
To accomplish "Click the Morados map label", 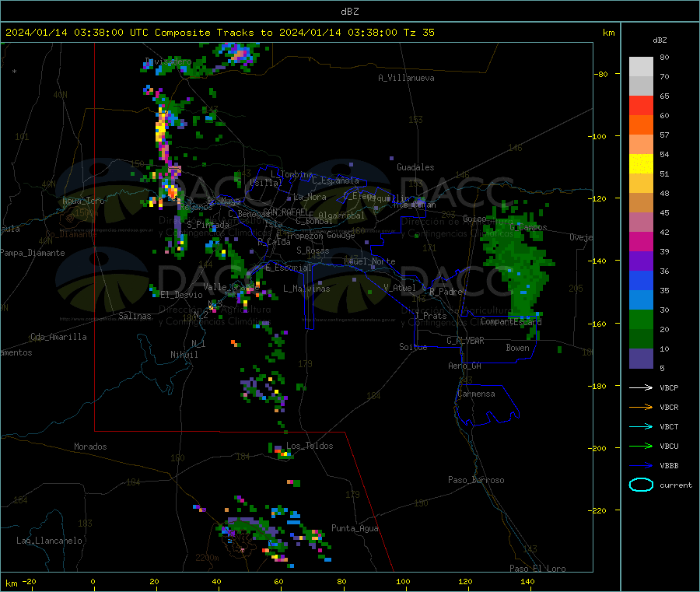I will 90,447.
